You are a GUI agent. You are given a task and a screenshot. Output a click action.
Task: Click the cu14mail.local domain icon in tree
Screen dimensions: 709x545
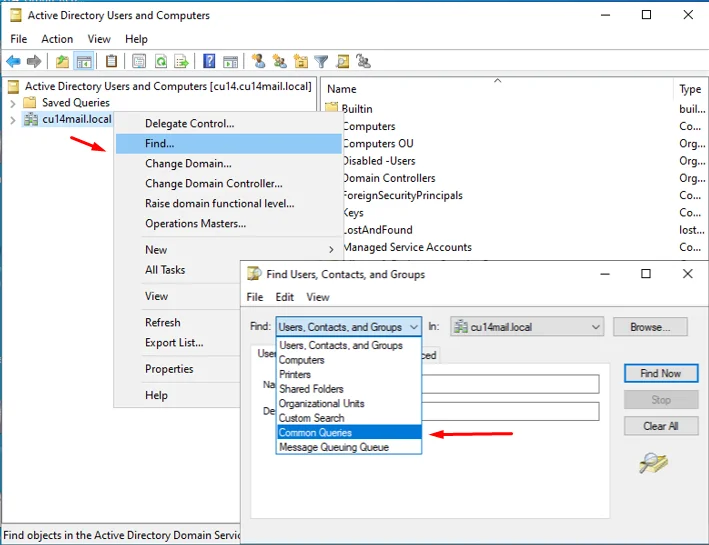click(x=31, y=119)
